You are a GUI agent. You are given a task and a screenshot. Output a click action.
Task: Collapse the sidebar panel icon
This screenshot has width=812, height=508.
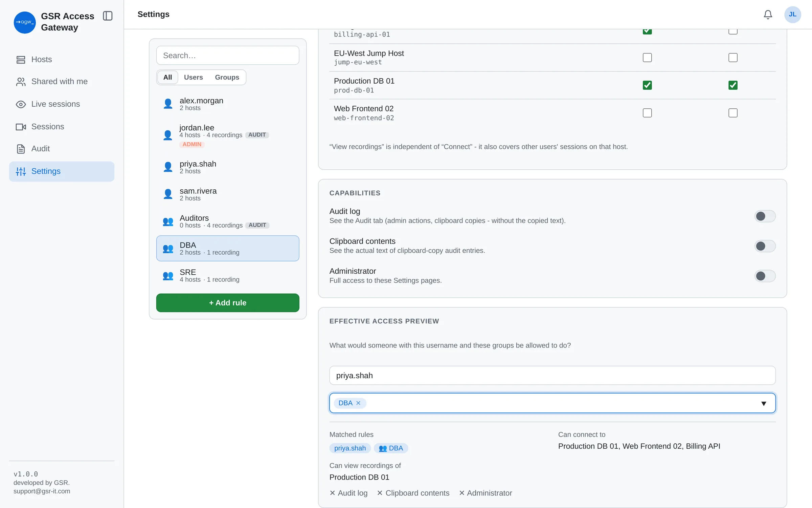point(108,16)
